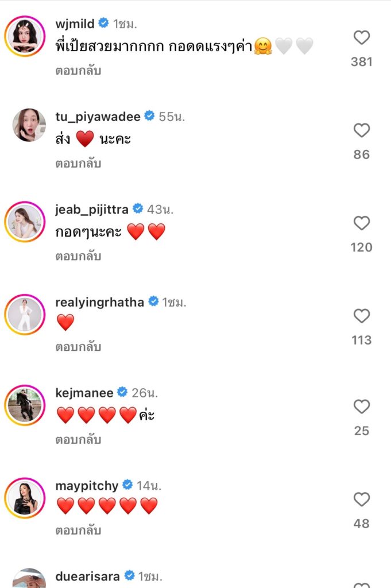View maypitchy's profile avatar

[25, 498]
